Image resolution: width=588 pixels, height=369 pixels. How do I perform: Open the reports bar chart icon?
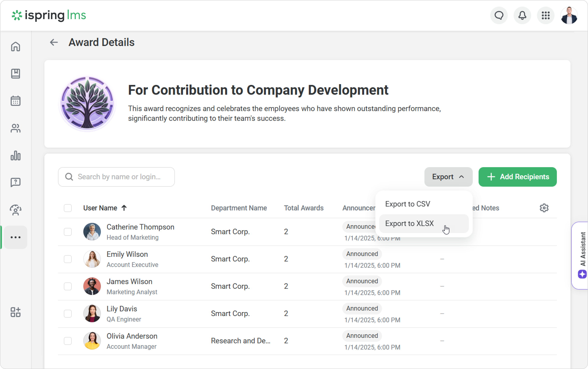(x=15, y=155)
